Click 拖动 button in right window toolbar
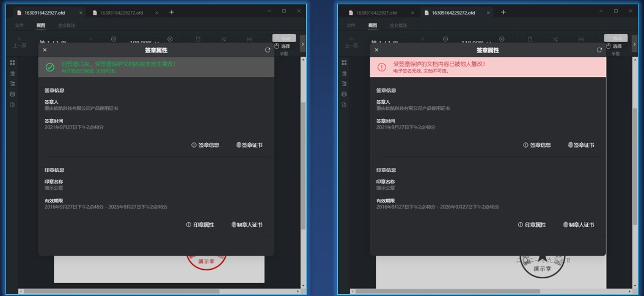Viewport: 644px width, 296px height. [x=616, y=38]
